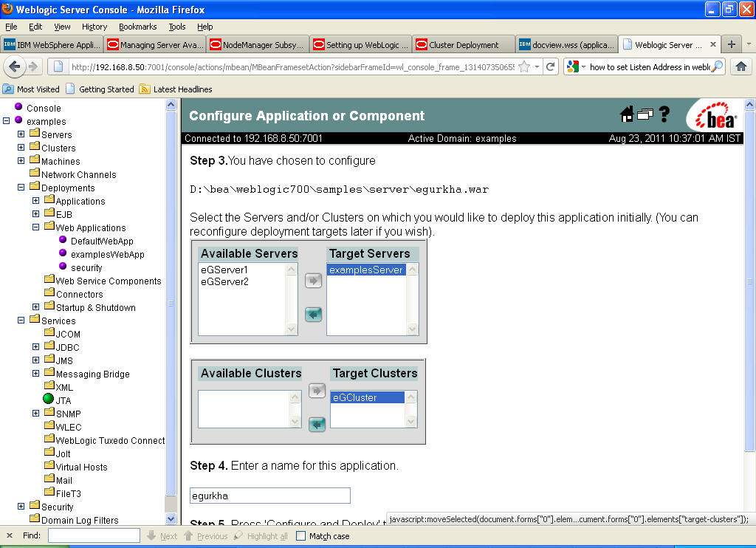Expand the Applications node

35,200
